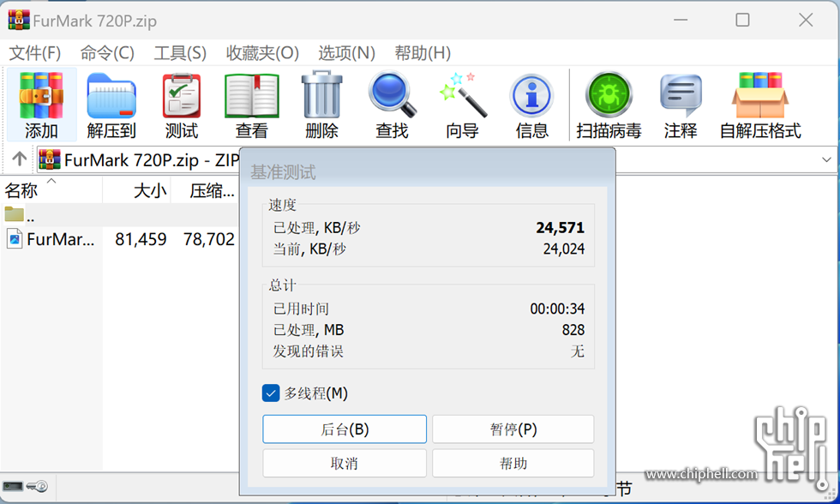This screenshot has height=504, width=840.
Task: Click the key password icon in status bar
Action: [x=38, y=486]
